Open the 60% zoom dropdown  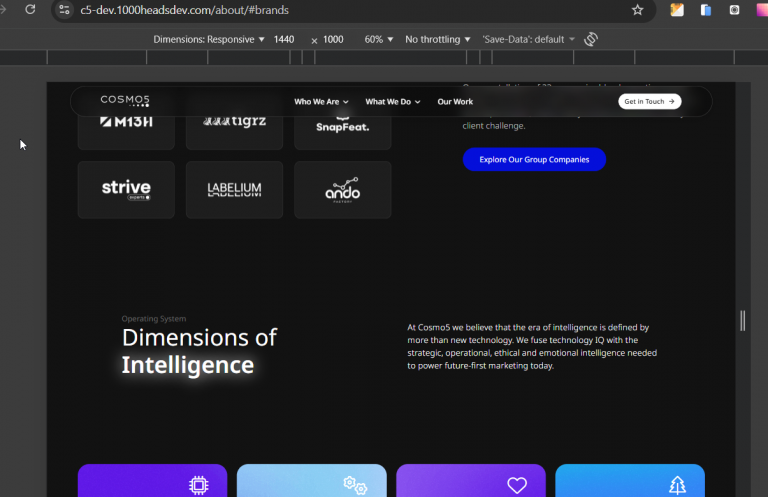point(379,39)
